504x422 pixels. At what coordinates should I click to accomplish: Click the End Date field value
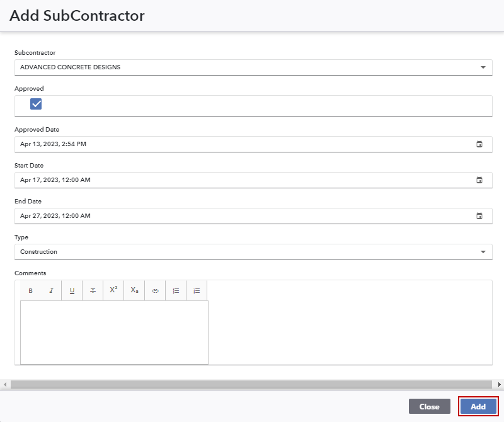tap(55, 216)
